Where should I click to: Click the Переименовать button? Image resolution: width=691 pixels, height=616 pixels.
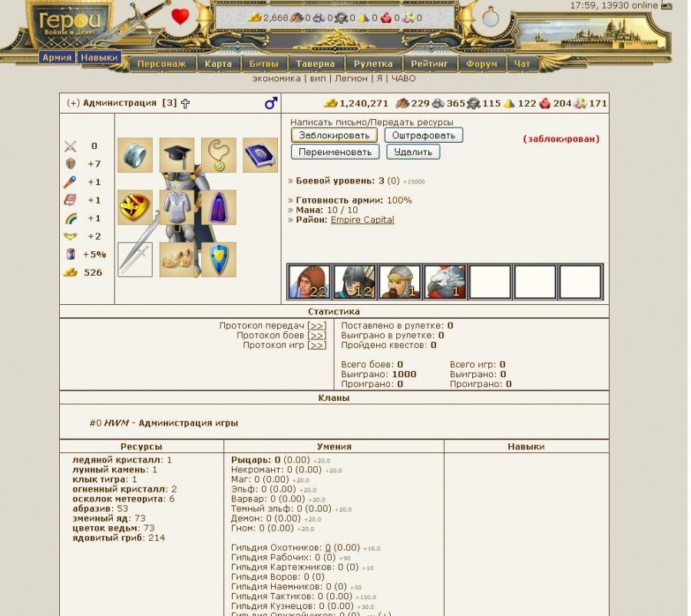tap(335, 152)
